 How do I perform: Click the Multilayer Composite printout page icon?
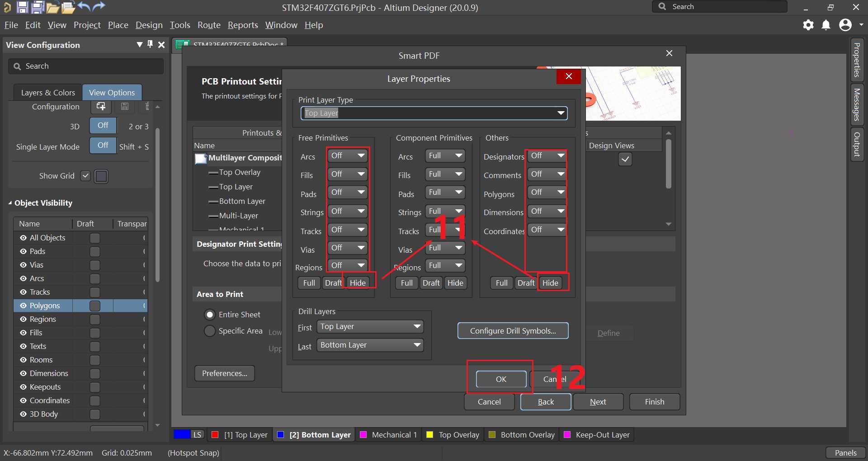pyautogui.click(x=201, y=159)
